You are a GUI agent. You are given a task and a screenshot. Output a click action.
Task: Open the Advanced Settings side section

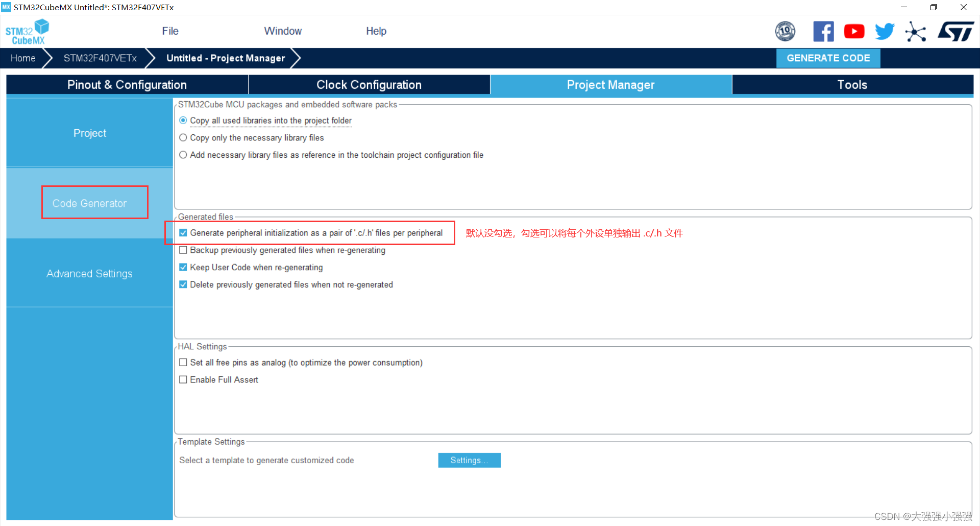[90, 274]
